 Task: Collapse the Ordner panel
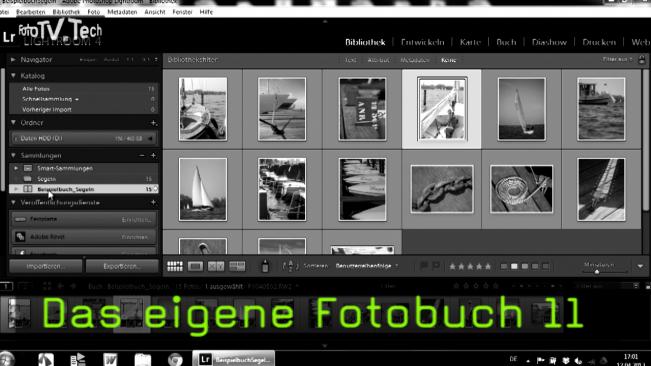pyautogui.click(x=13, y=123)
